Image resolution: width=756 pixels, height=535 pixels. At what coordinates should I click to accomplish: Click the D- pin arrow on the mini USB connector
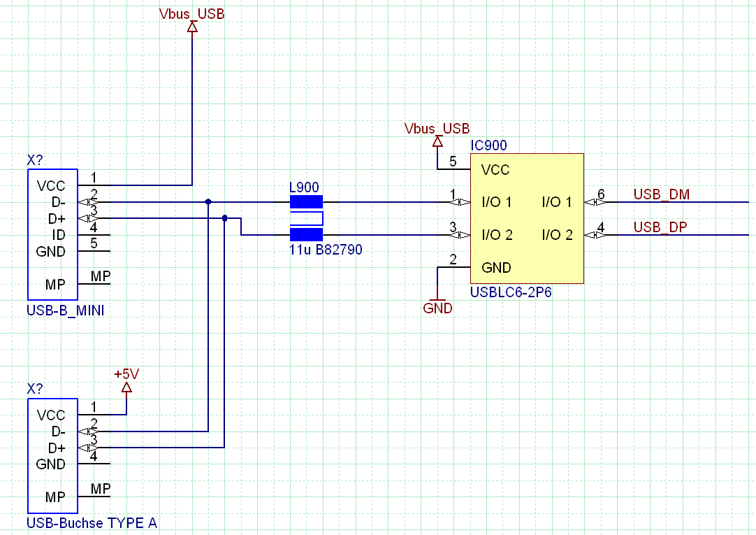point(87,201)
